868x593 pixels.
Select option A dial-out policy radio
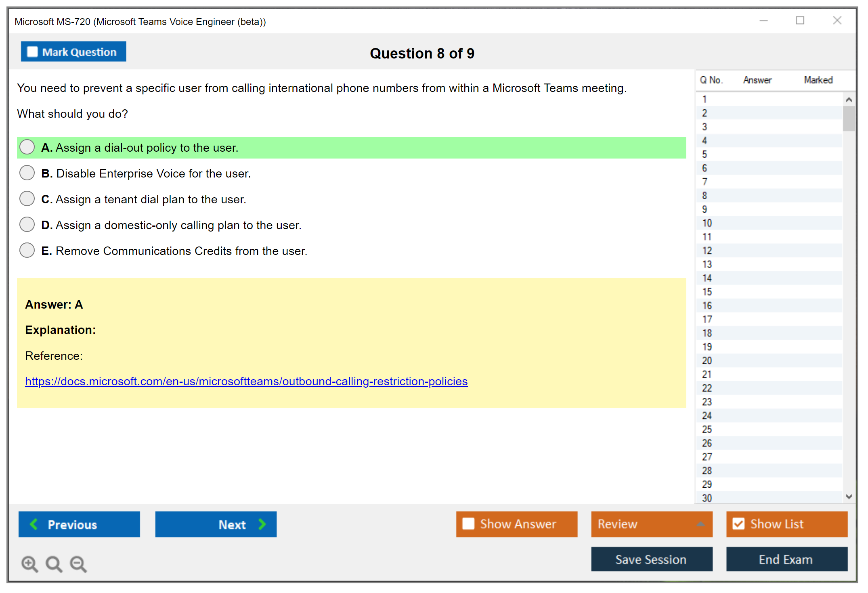[x=27, y=147]
